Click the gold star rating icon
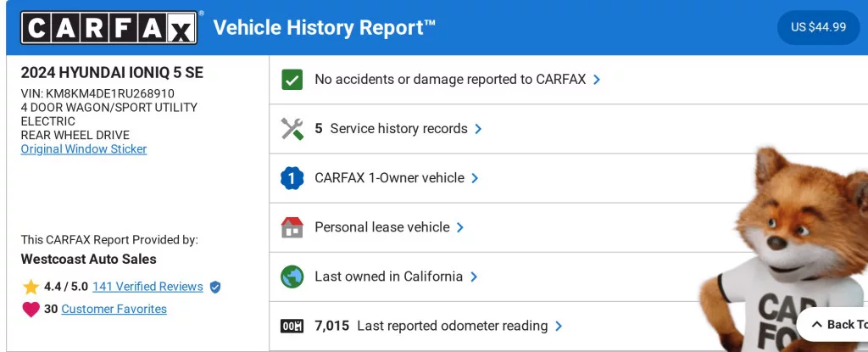The image size is (868, 352). tap(31, 287)
